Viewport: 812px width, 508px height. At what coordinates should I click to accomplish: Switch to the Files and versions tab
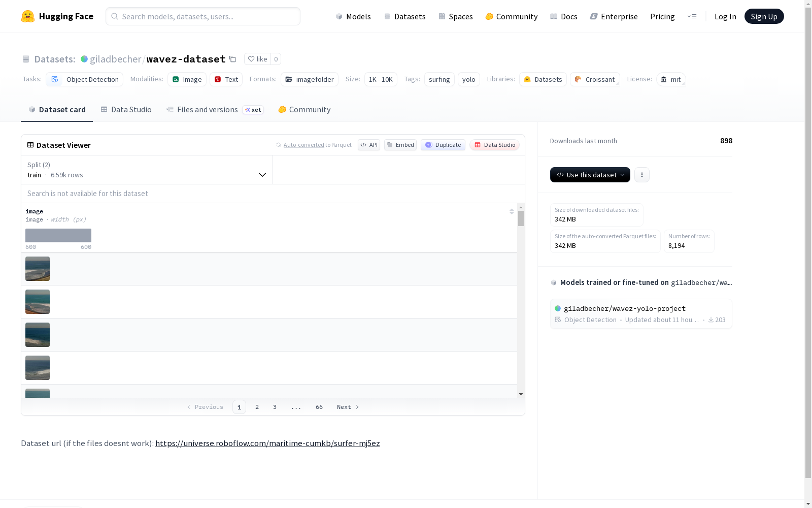[215, 110]
